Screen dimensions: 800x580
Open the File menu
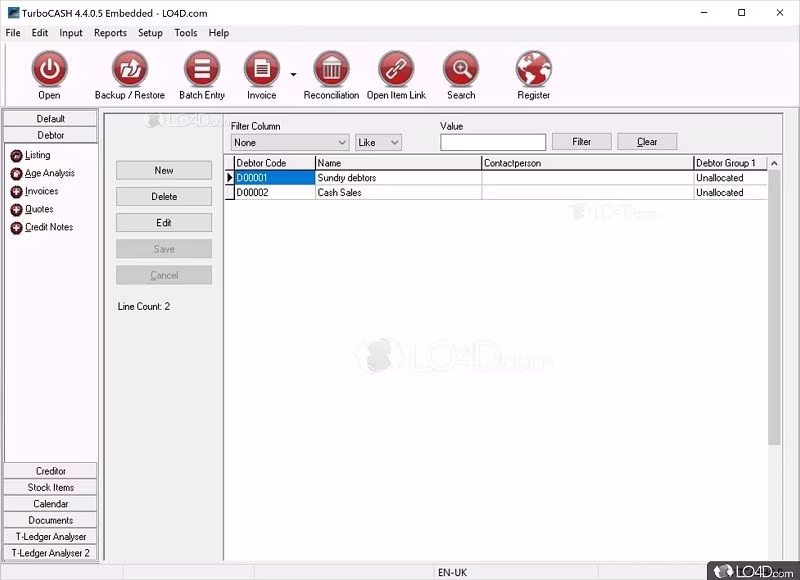[x=13, y=33]
